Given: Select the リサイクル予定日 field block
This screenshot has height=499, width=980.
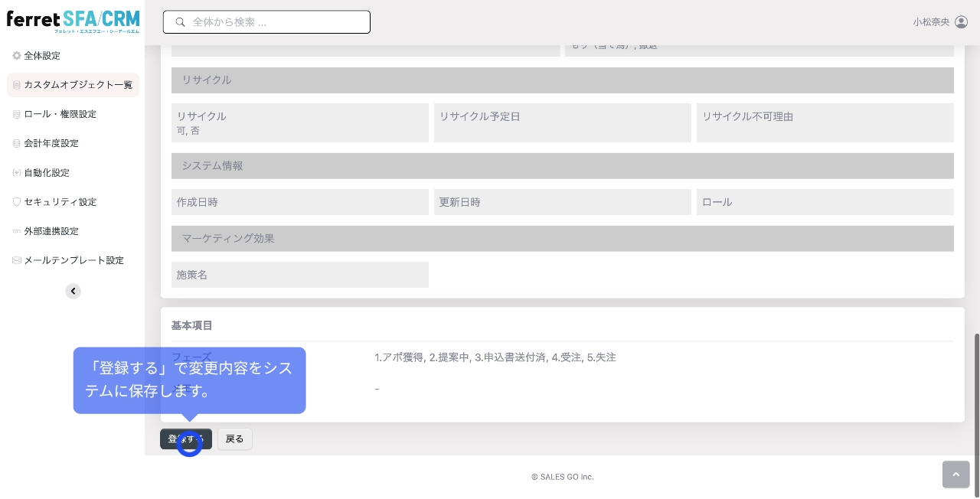Looking at the screenshot, I should tap(563, 122).
